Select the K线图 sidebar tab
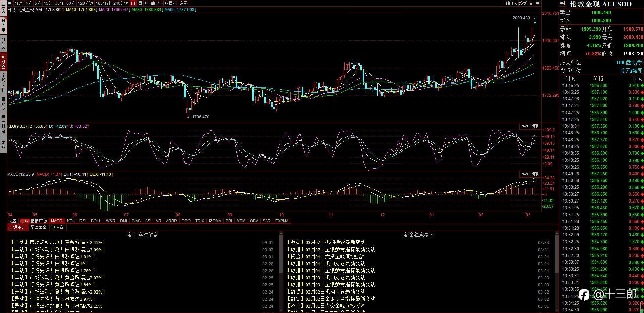Screen dimensions: 644x313 (x=3, y=62)
